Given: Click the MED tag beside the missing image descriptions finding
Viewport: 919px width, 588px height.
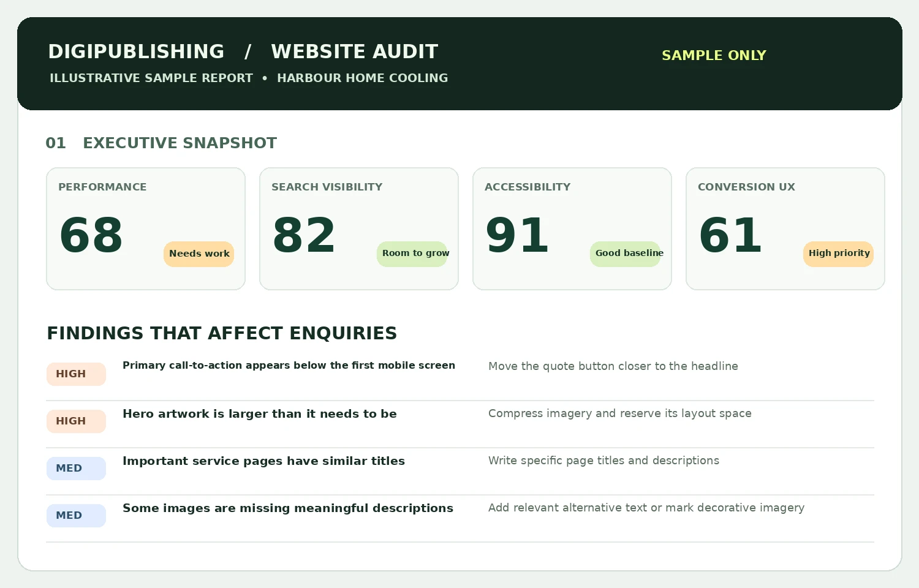Looking at the screenshot, I should 76,516.
